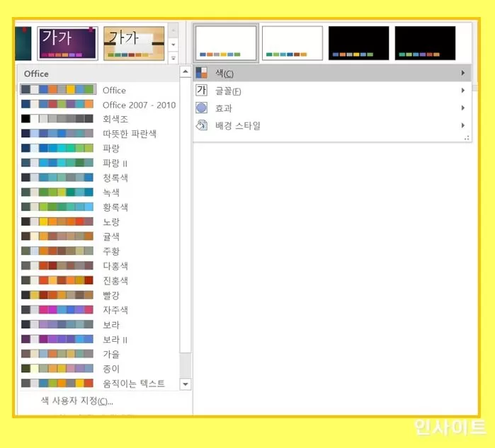Select the 따뜻한 파란색 color scheme

[99, 134]
